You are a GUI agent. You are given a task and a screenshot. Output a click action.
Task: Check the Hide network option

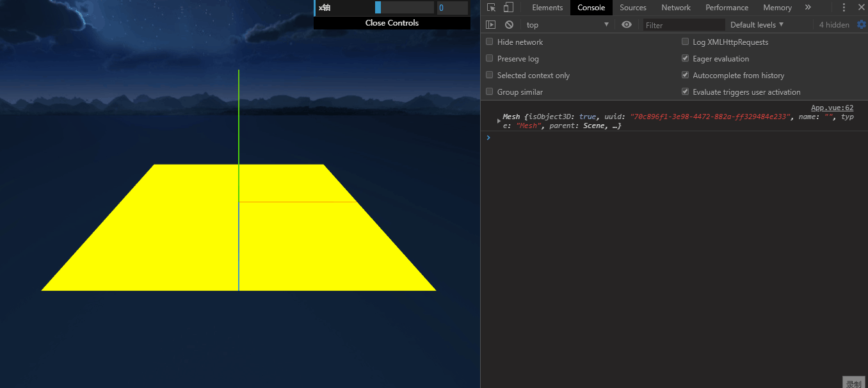489,42
